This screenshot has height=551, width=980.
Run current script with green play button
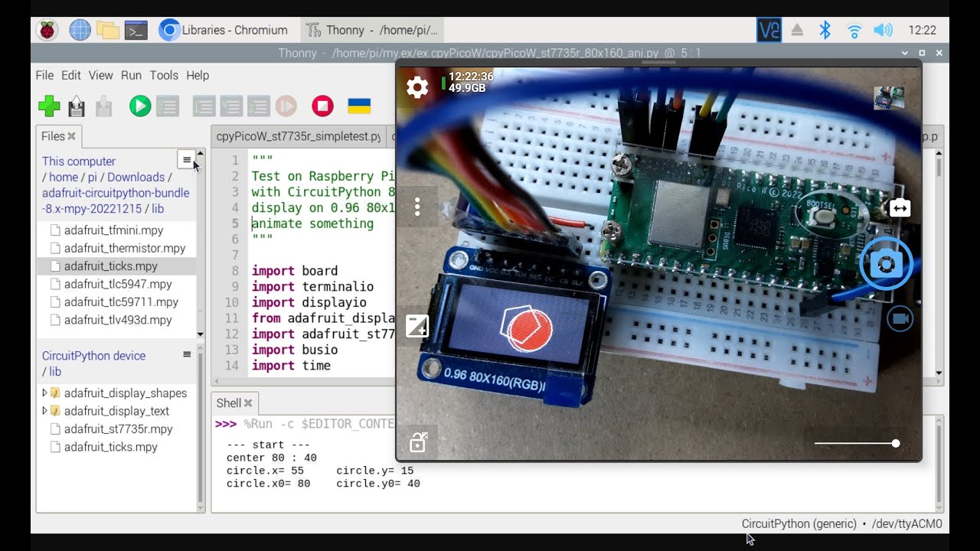pos(140,106)
